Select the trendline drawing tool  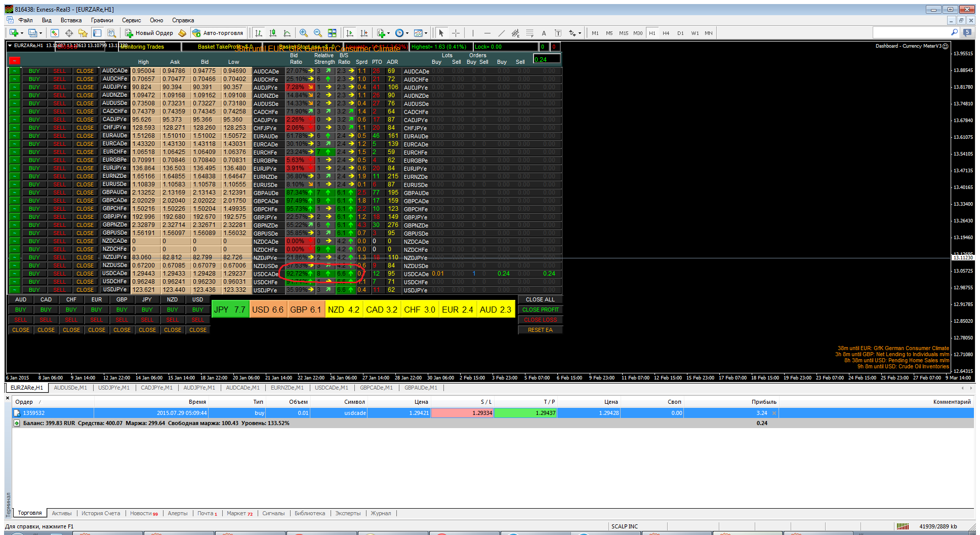(x=501, y=33)
